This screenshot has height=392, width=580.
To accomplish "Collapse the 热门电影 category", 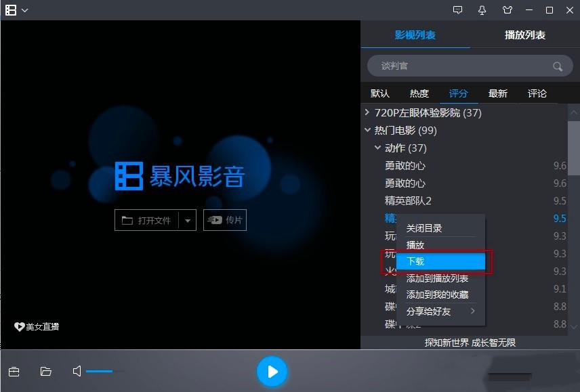I will [367, 130].
